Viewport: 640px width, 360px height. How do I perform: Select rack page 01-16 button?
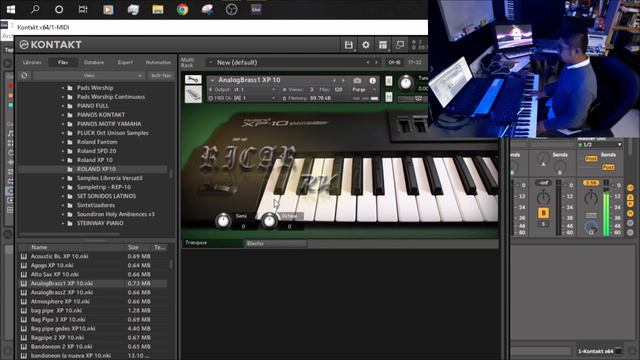tap(394, 62)
